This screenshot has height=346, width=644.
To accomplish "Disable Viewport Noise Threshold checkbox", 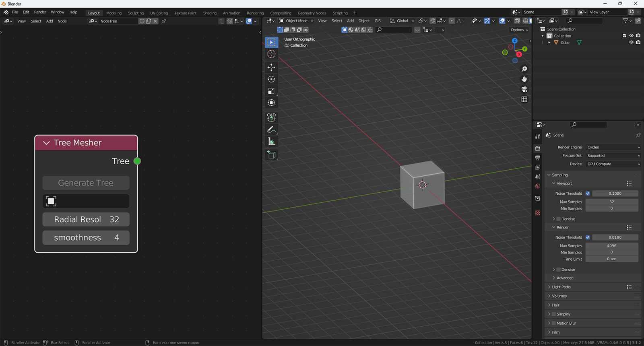I will (588, 194).
